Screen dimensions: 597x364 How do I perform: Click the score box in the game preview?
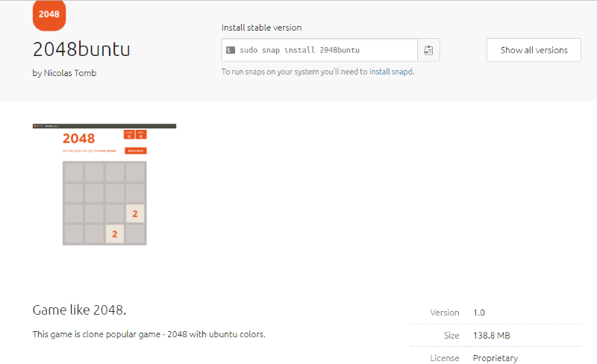pos(129,135)
